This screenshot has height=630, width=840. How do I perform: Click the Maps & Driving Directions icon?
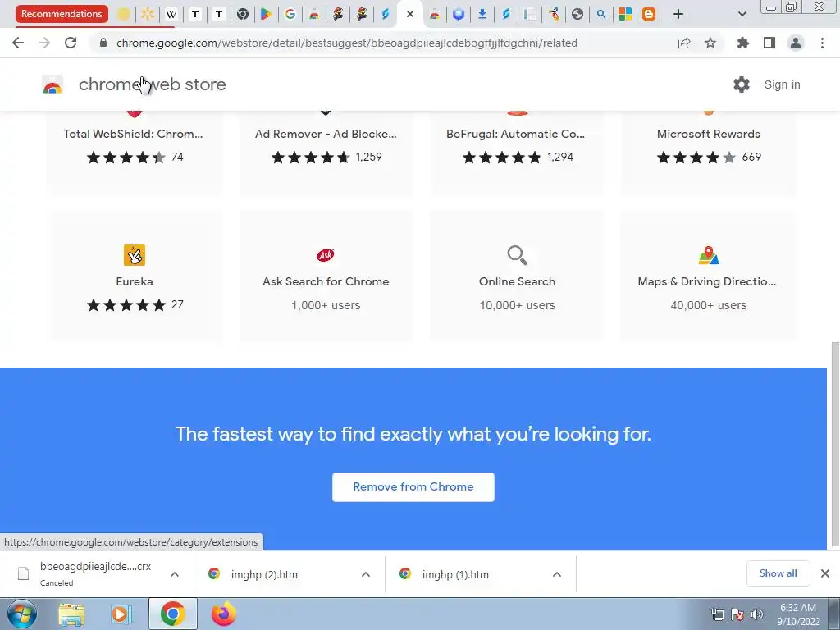click(708, 255)
